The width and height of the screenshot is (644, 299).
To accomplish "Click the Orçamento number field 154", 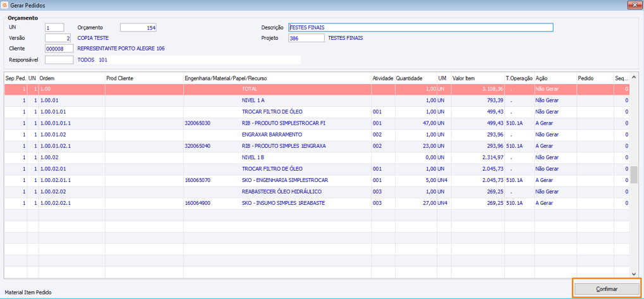I will 138,28.
